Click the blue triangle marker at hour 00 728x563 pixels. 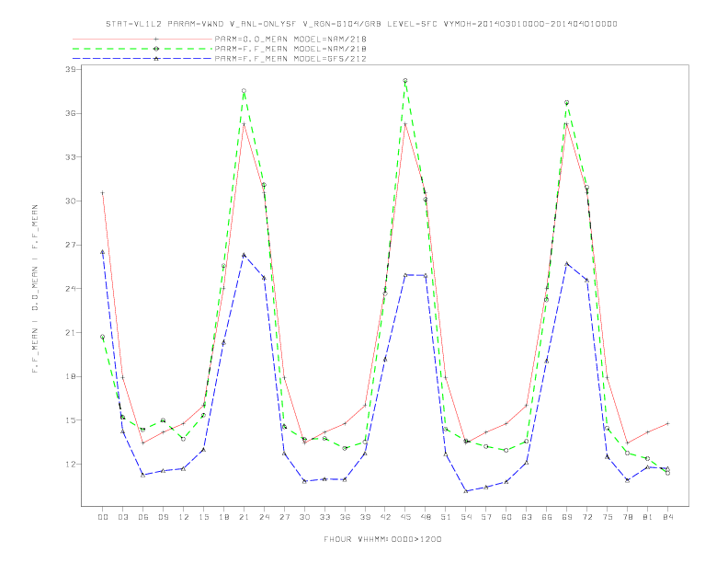pos(103,252)
